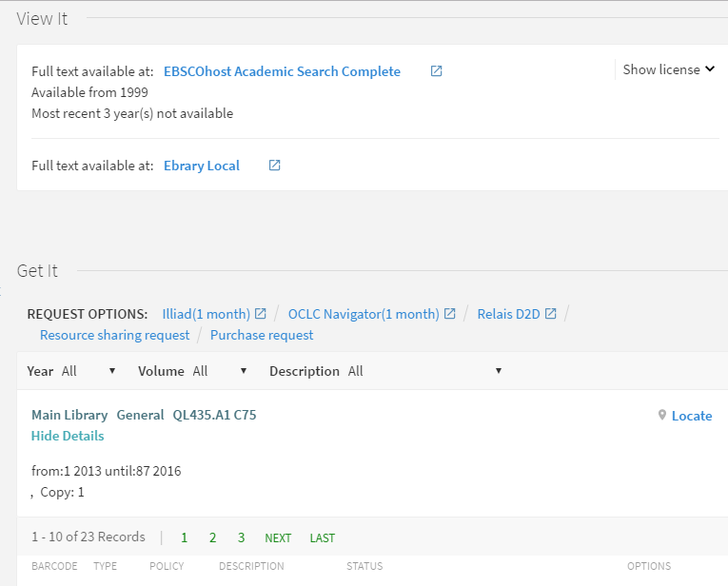728x586 pixels.
Task: Go to page 2 of records
Action: click(212, 537)
